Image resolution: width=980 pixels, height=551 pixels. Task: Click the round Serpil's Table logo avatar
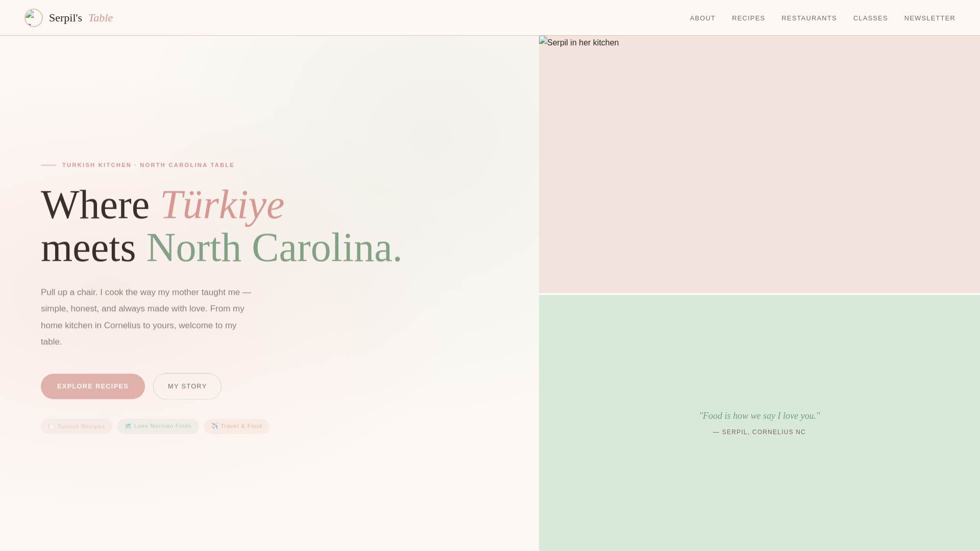[34, 18]
